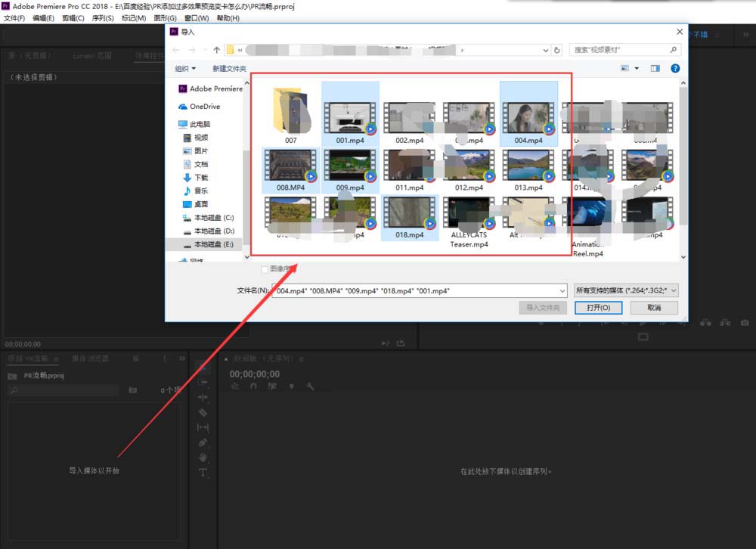This screenshot has width=756, height=549.
Task: Select the Ripple Edit tool
Action: coord(203,397)
